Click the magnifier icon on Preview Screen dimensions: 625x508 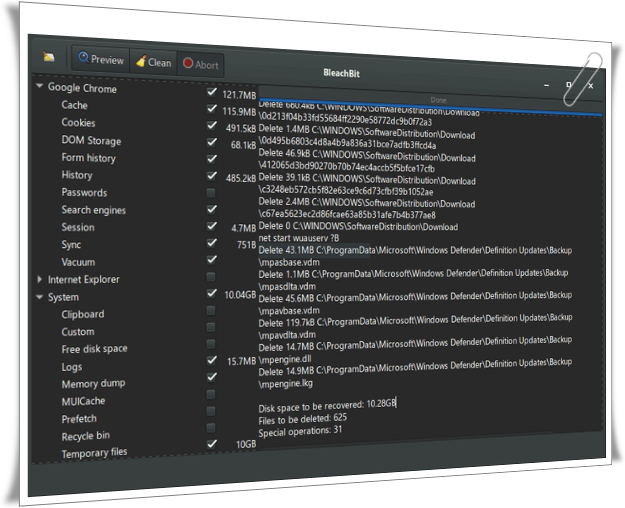(83, 57)
